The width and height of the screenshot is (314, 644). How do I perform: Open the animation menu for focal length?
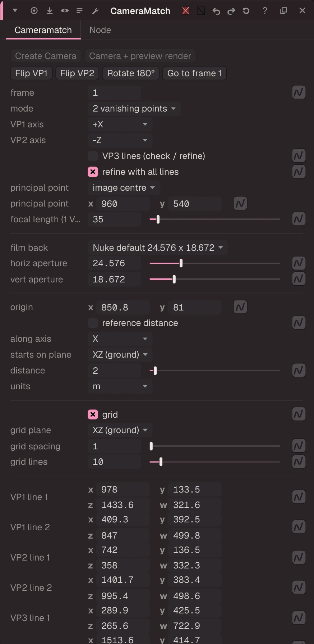pos(299,219)
